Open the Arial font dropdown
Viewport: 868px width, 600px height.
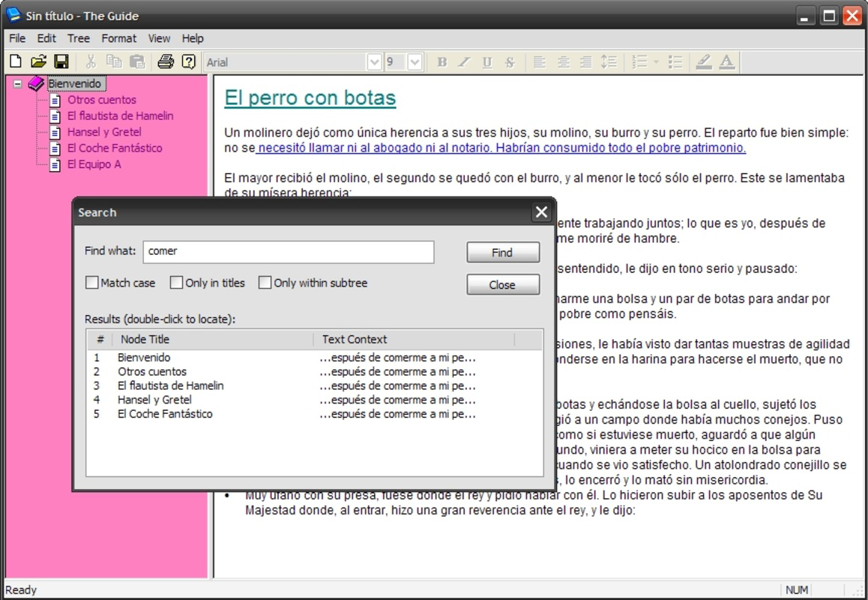pos(374,62)
